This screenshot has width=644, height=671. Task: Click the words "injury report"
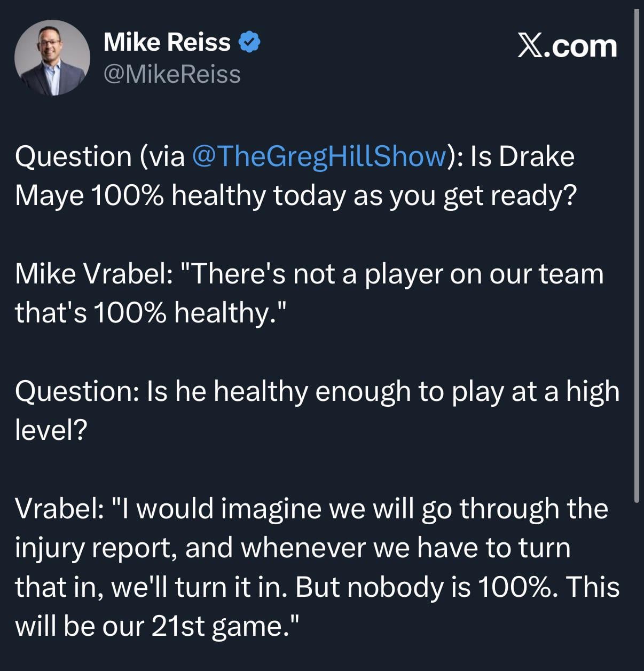[96, 548]
